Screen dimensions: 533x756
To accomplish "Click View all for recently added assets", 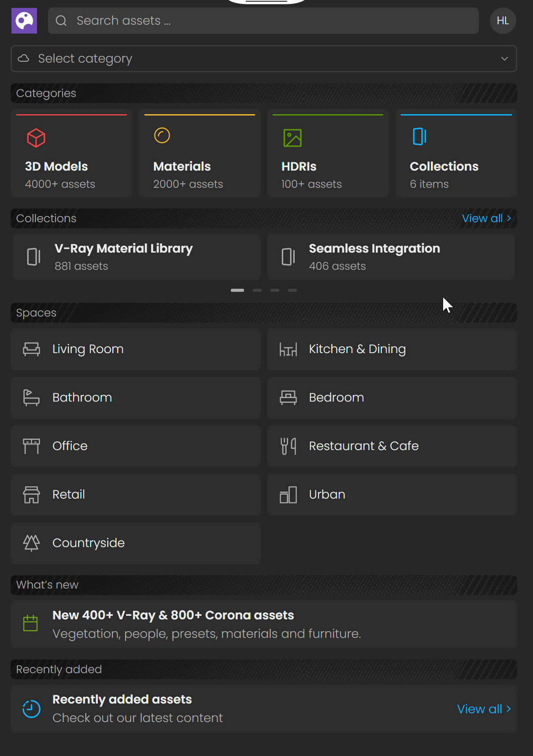I will pyautogui.click(x=484, y=709).
